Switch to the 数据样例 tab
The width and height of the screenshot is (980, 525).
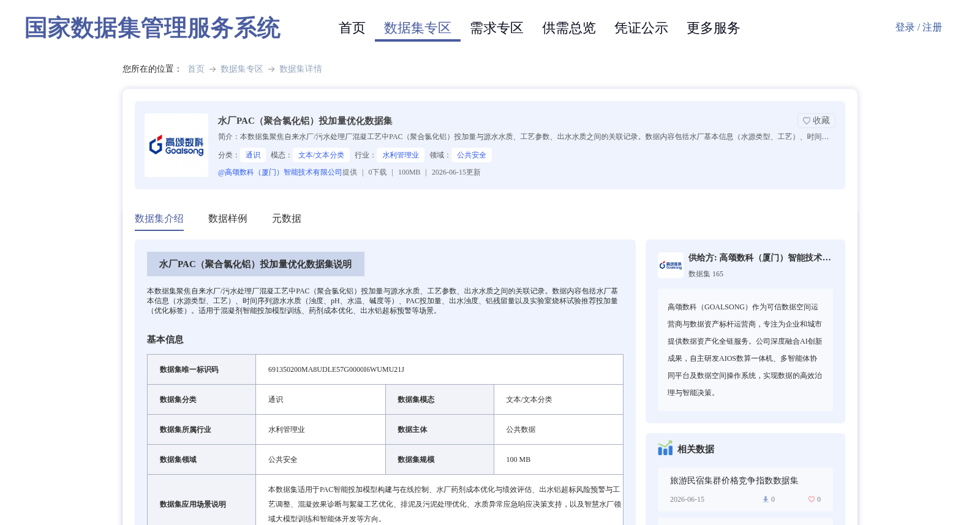tap(228, 219)
